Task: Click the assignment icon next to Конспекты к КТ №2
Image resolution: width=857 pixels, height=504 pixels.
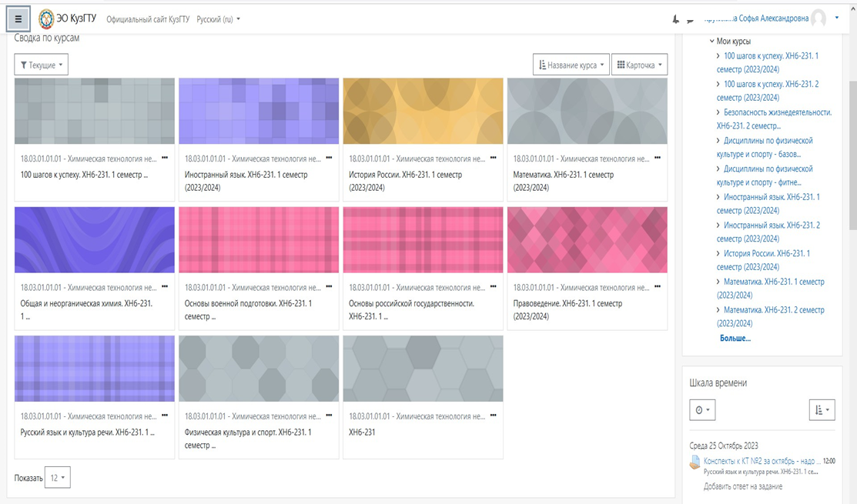Action: pyautogui.click(x=695, y=462)
